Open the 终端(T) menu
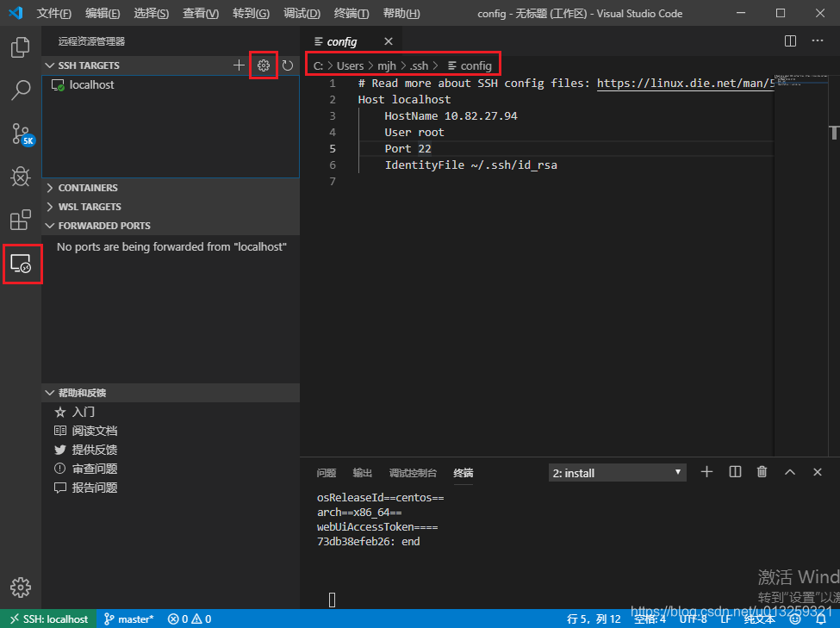 [x=352, y=14]
